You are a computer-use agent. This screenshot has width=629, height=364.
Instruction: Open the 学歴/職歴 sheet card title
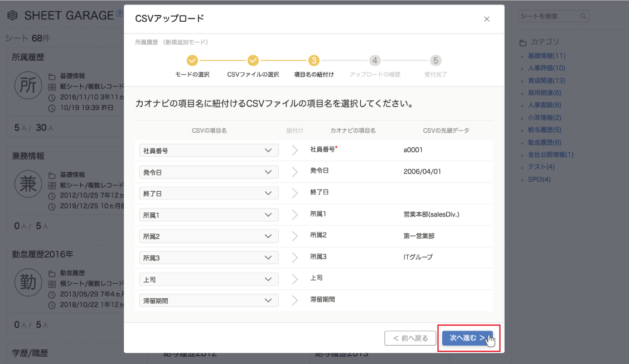pyautogui.click(x=30, y=353)
